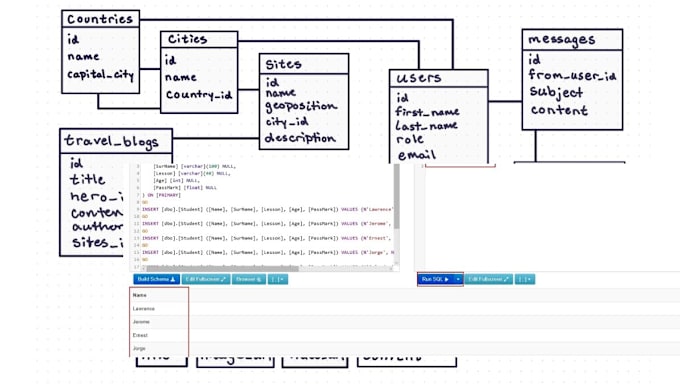Click from_user_id in the messages table
The image size is (680, 384).
tap(572, 75)
